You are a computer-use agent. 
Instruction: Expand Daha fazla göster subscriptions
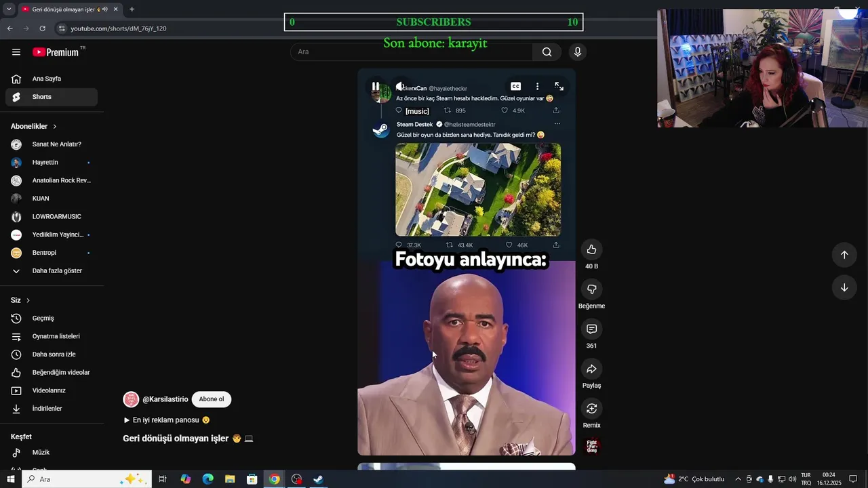[x=52, y=271]
